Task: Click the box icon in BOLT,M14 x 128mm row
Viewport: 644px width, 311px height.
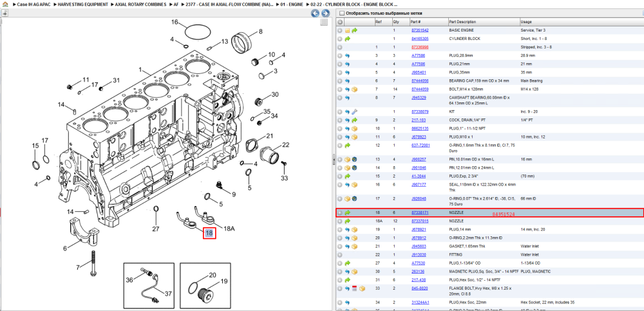Action: click(354, 89)
